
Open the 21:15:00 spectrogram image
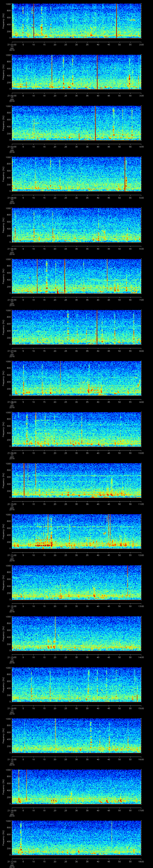tap(77, 736)
